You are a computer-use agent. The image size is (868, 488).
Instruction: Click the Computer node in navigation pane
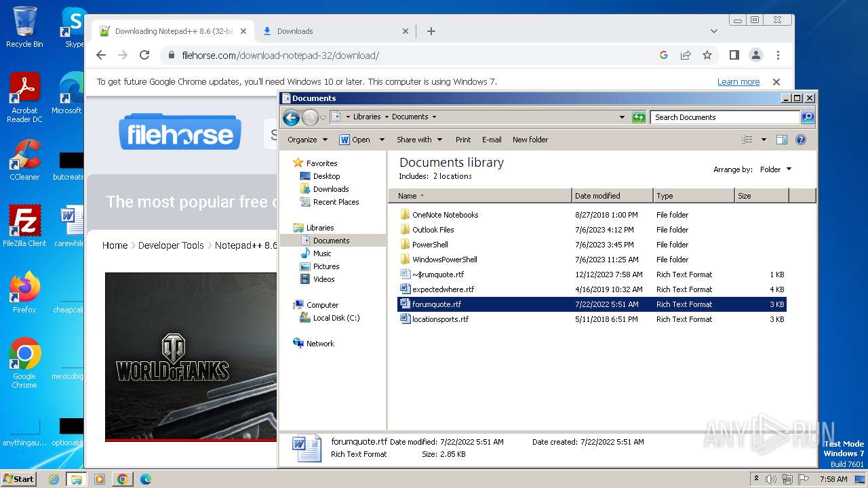pyautogui.click(x=322, y=305)
